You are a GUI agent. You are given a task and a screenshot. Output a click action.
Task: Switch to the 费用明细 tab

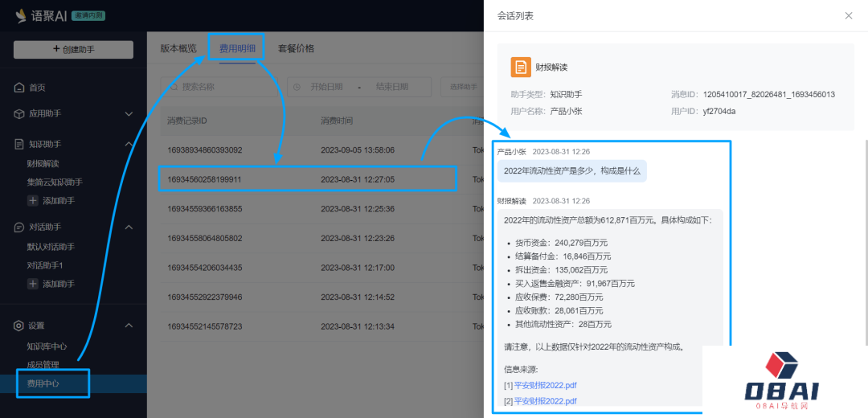coord(237,48)
